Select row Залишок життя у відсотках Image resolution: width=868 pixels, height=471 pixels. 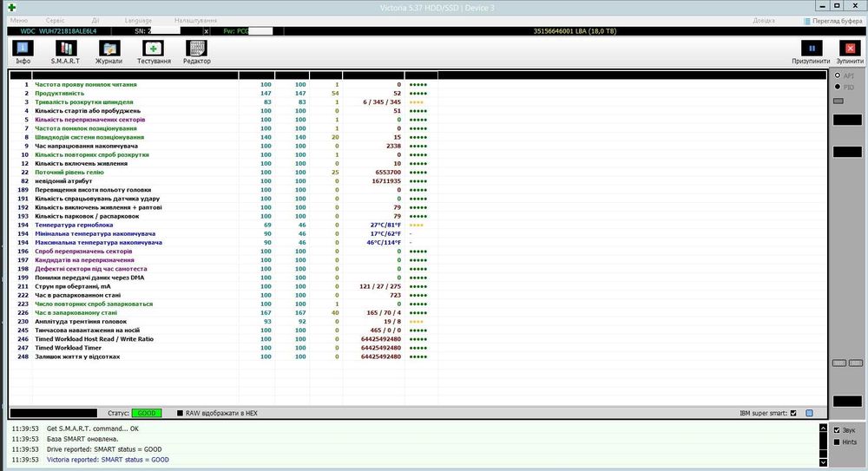(418, 357)
